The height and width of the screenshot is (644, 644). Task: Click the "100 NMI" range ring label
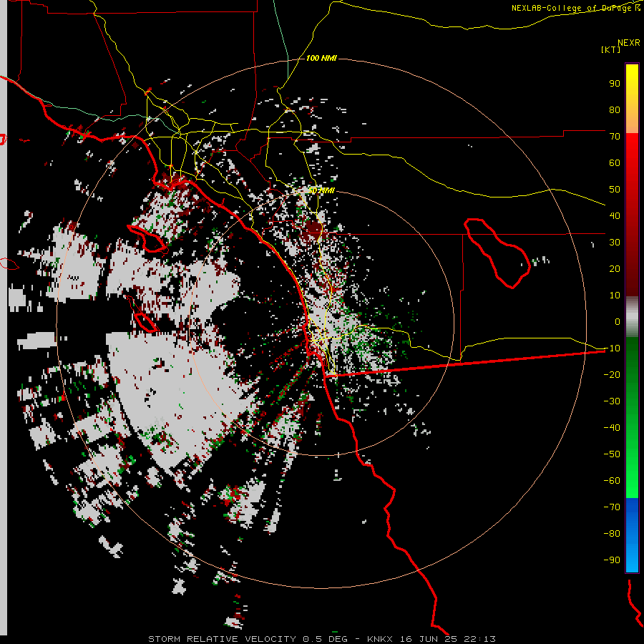pos(321,58)
